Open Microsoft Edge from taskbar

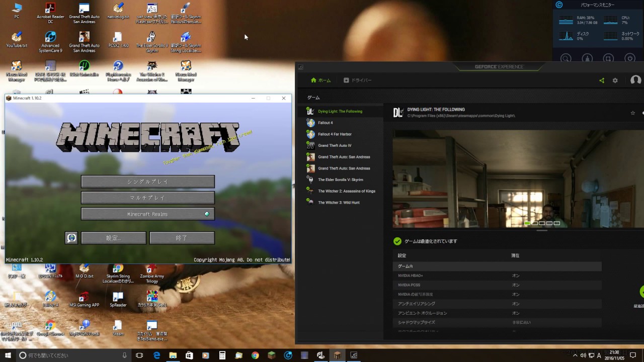point(156,355)
